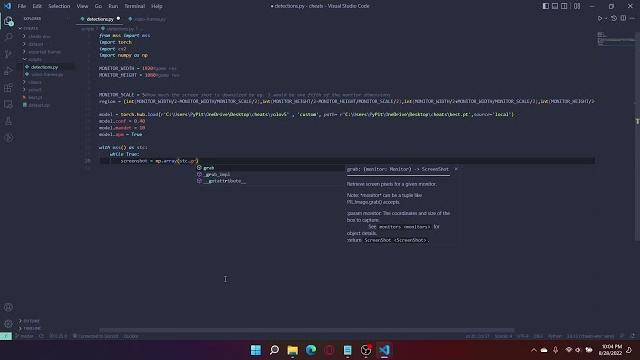Viewport: 640px width, 360px height.
Task: Expand the second folder in Explorer tree
Action: pyautogui.click(x=35, y=44)
